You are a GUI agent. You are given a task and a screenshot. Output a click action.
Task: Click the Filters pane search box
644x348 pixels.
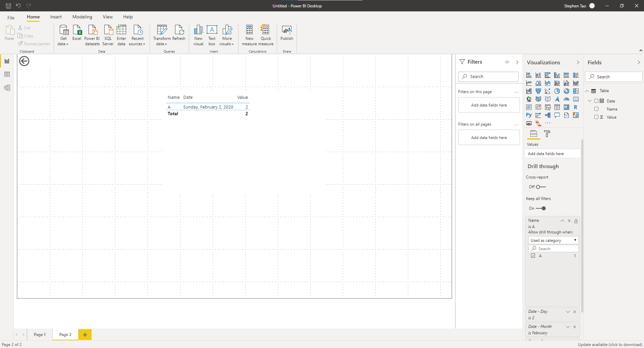pyautogui.click(x=488, y=76)
